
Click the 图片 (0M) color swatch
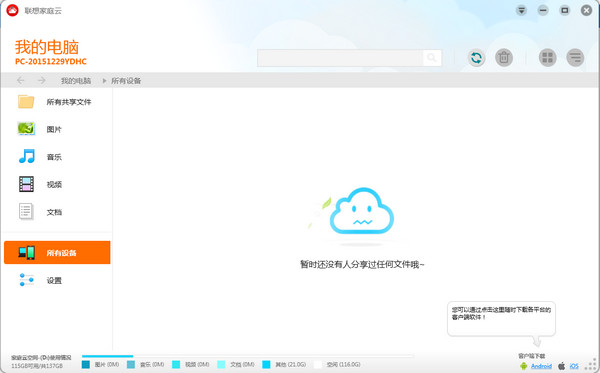click(x=86, y=365)
